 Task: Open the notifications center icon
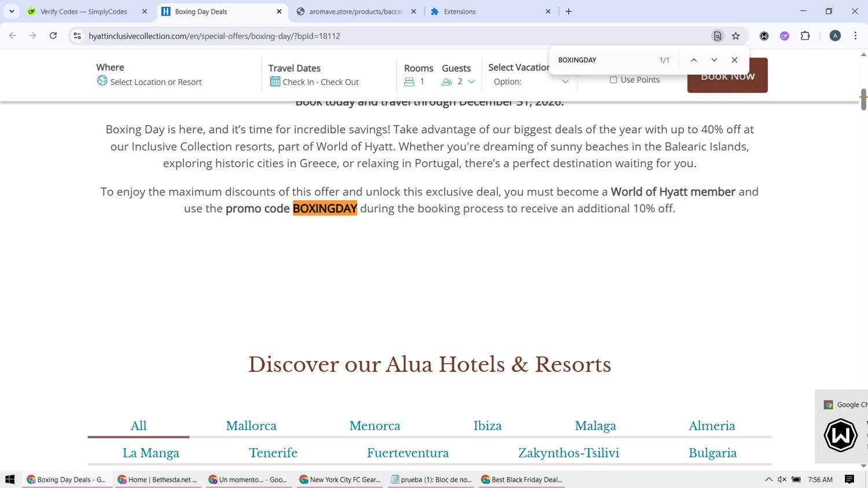(849, 479)
